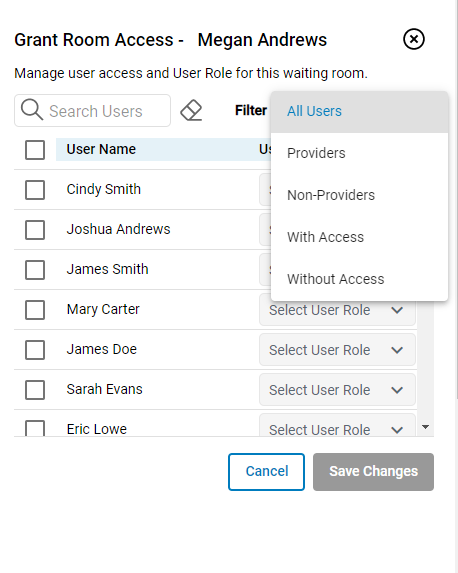Open Sarah Evans' user role dropdown
This screenshot has width=458, height=573.
coord(337,390)
